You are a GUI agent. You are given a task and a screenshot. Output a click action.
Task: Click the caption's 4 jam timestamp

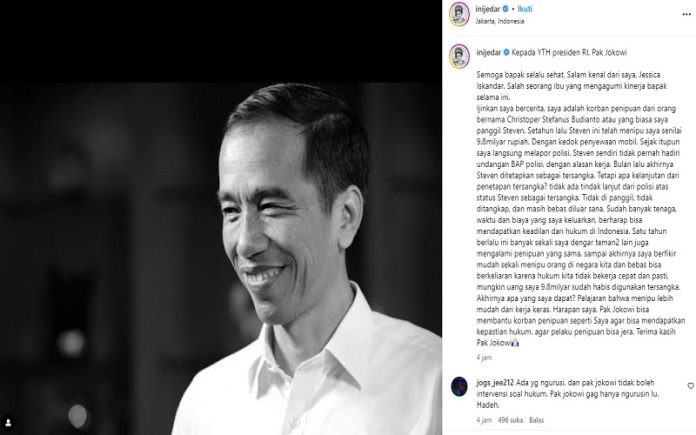(x=484, y=357)
